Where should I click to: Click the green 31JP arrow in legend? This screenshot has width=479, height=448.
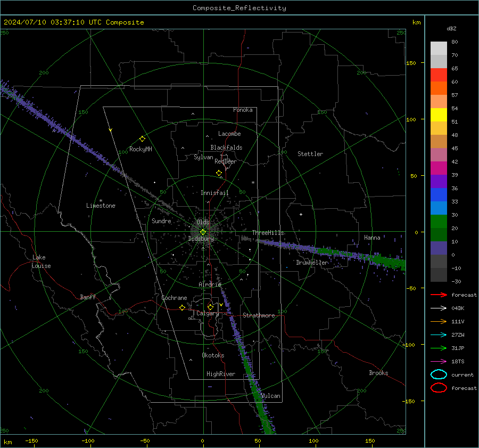[439, 348]
